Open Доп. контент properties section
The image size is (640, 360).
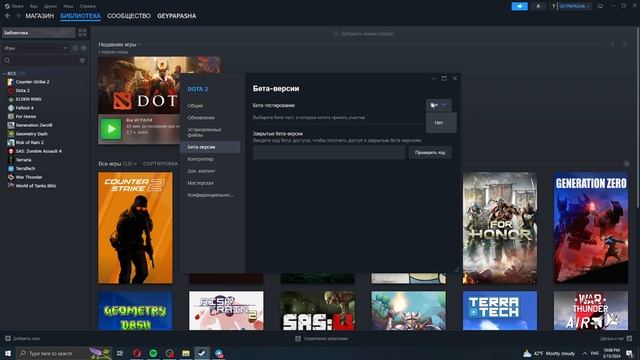(201, 171)
